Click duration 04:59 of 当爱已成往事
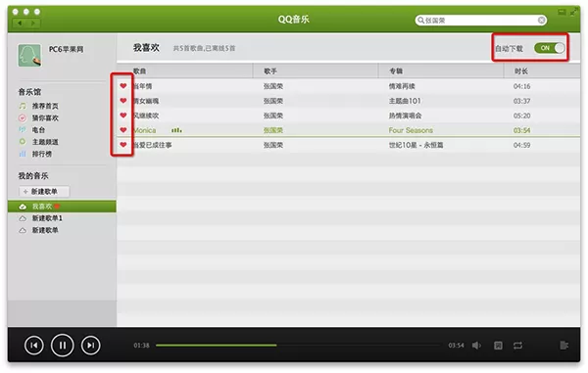The width and height of the screenshot is (588, 373). point(521,145)
